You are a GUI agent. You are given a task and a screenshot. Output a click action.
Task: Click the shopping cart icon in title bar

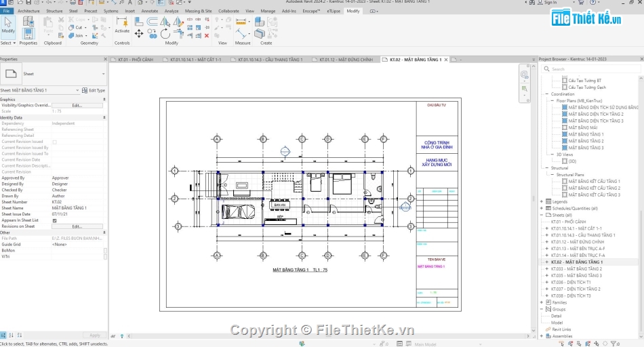(x=581, y=3)
